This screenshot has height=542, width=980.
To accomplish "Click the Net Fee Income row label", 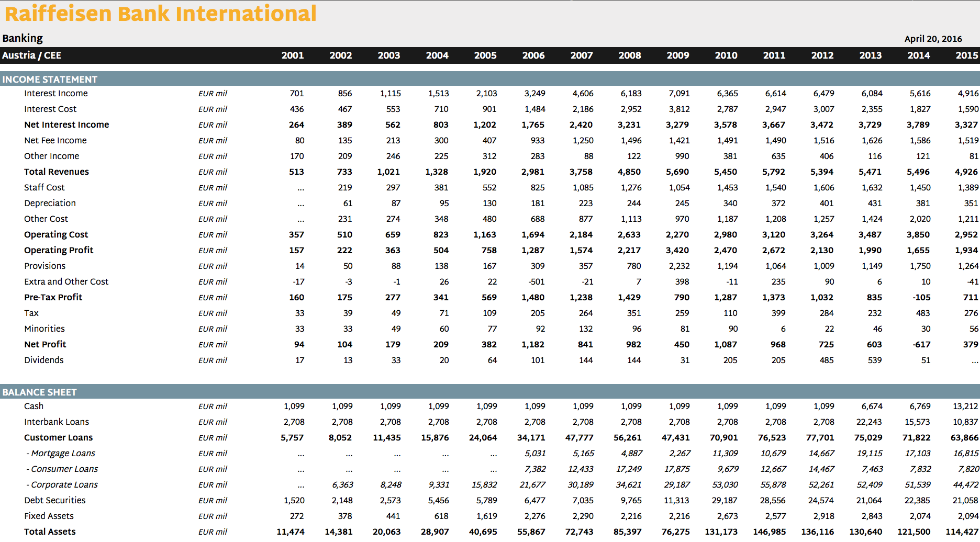I will point(55,140).
